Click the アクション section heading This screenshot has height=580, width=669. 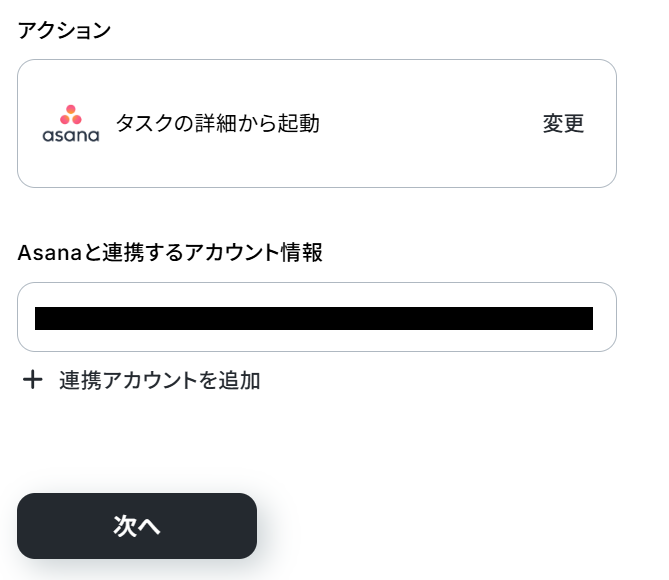pos(64,30)
